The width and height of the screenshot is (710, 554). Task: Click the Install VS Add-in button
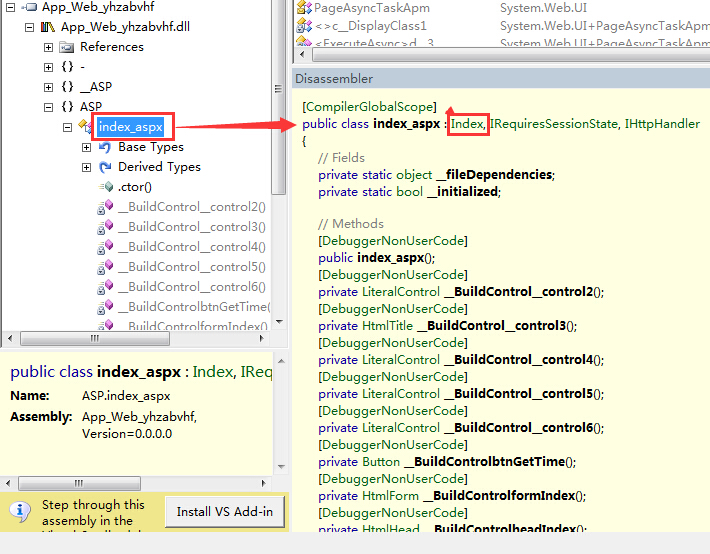pyautogui.click(x=225, y=512)
